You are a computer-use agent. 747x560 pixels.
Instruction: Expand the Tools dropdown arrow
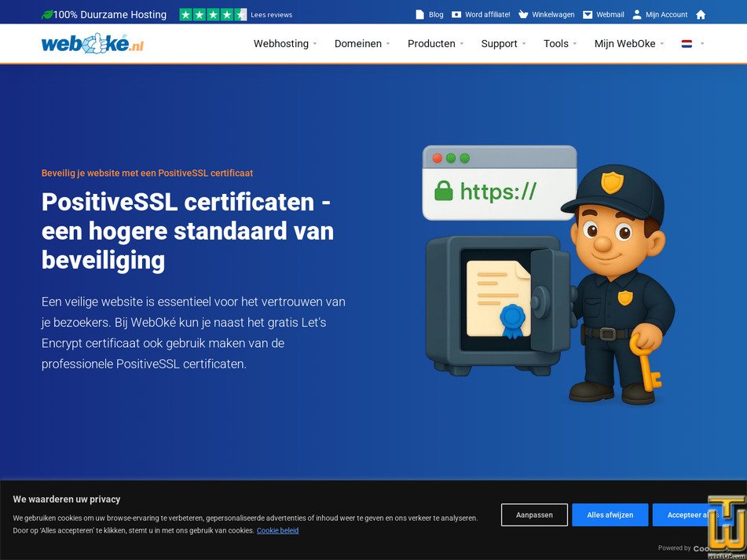[574, 44]
